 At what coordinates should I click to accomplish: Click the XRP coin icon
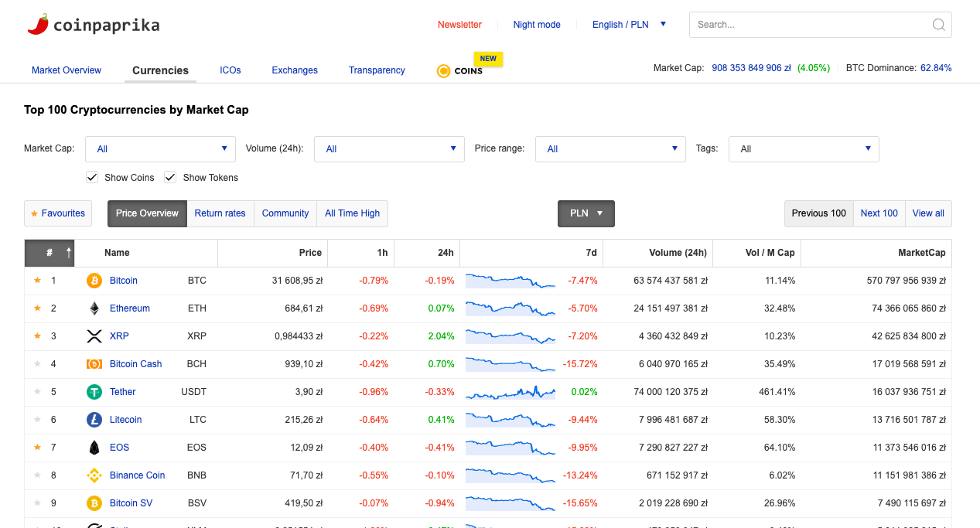click(x=94, y=336)
